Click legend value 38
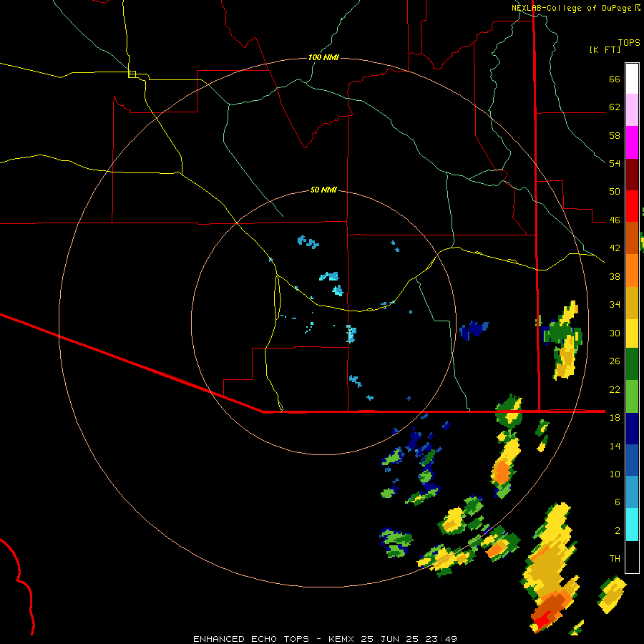The image size is (644, 644). (615, 276)
